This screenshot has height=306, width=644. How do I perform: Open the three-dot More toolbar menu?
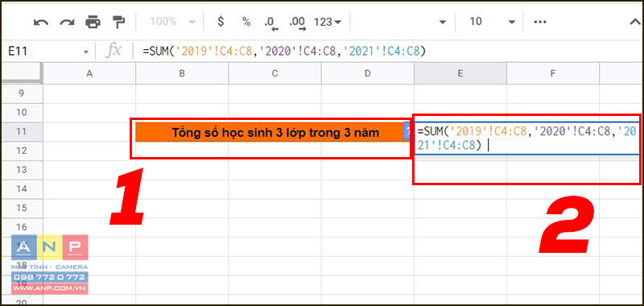click(539, 22)
